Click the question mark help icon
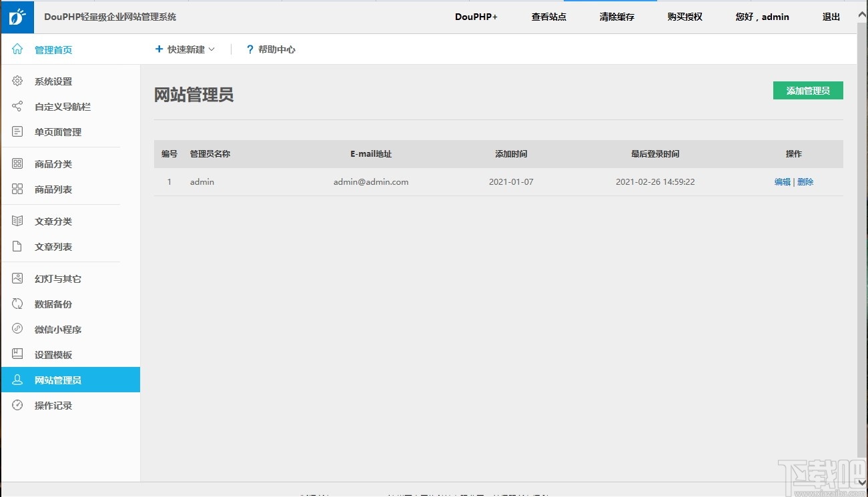The height and width of the screenshot is (497, 868). point(250,49)
